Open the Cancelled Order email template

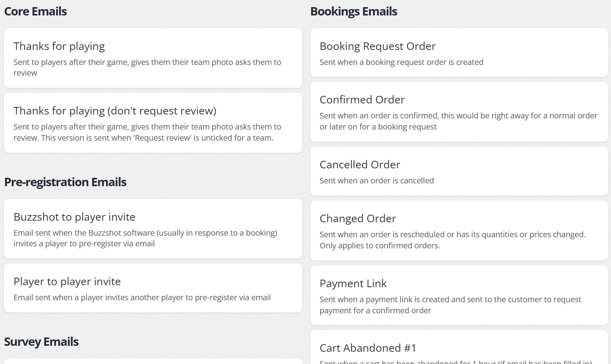pyautogui.click(x=459, y=171)
